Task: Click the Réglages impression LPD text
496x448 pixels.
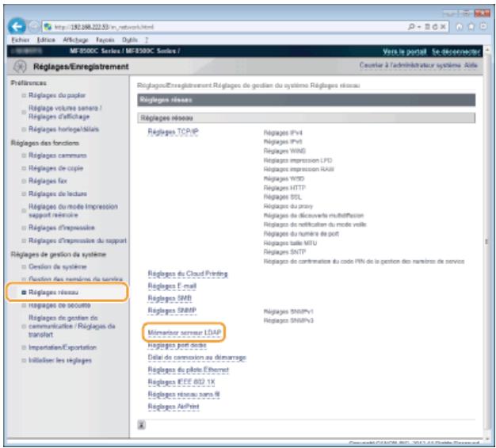Action: [x=298, y=160]
